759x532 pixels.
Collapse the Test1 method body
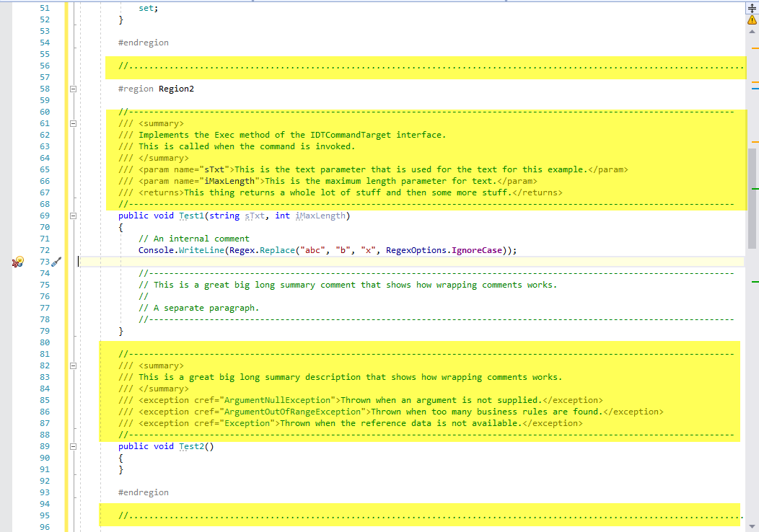pyautogui.click(x=72, y=216)
